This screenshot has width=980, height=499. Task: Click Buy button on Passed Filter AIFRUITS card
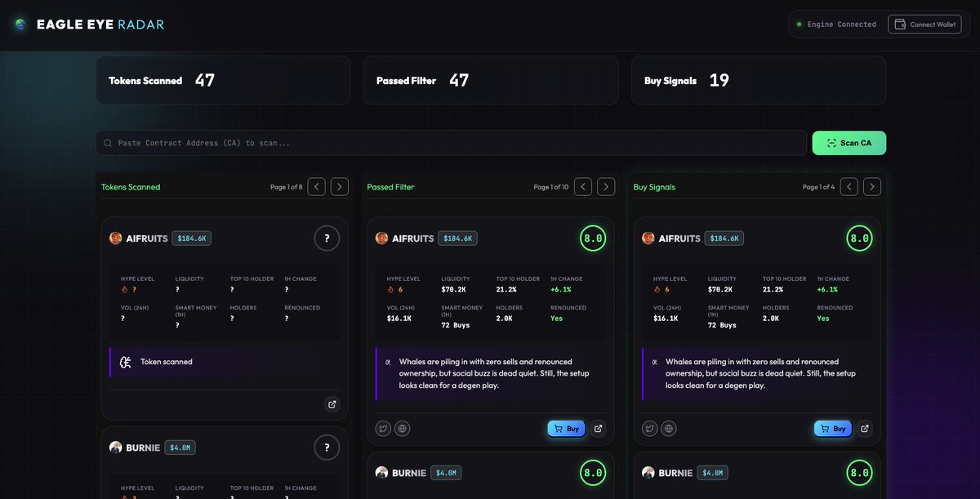pyautogui.click(x=567, y=429)
